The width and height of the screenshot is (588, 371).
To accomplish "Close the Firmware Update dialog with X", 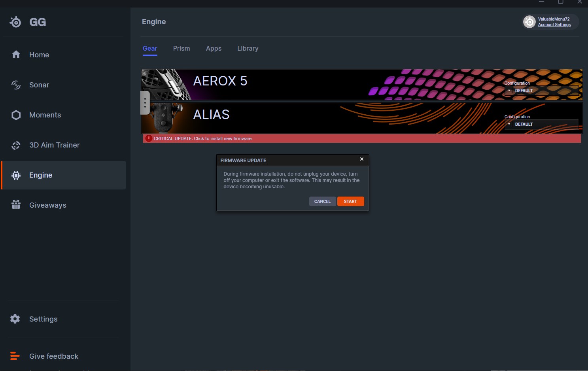I will coord(361,159).
